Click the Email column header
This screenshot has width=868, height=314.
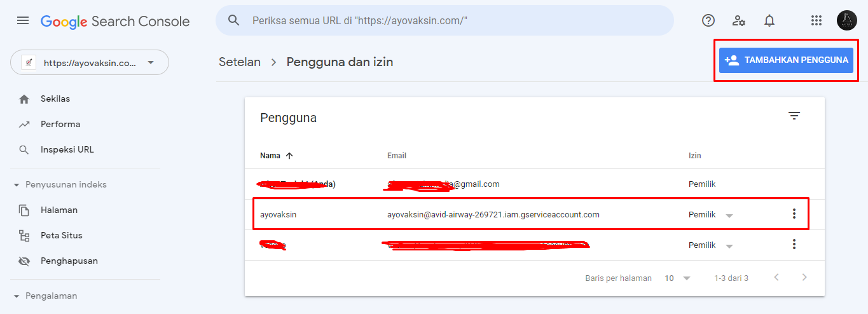coord(397,155)
